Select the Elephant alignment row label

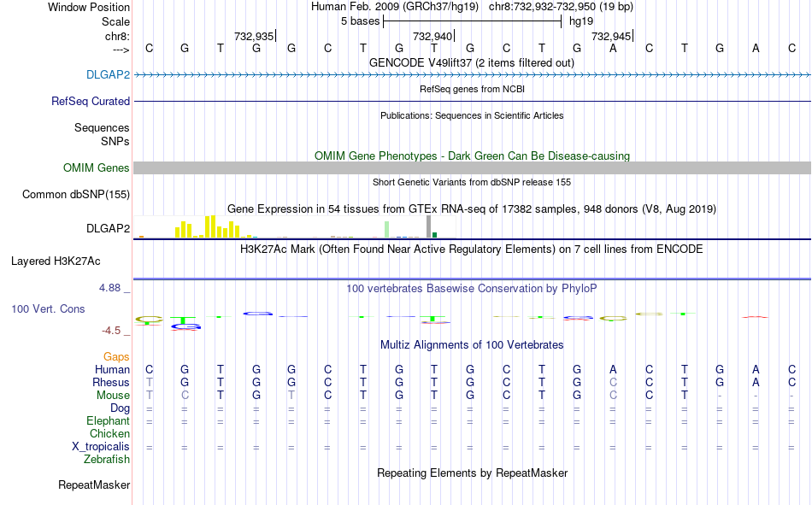point(108,420)
